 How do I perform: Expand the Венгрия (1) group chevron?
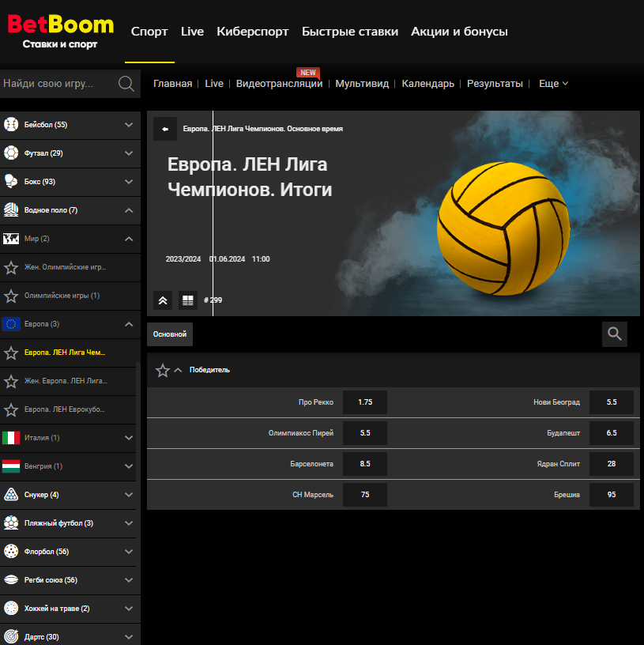[129, 466]
